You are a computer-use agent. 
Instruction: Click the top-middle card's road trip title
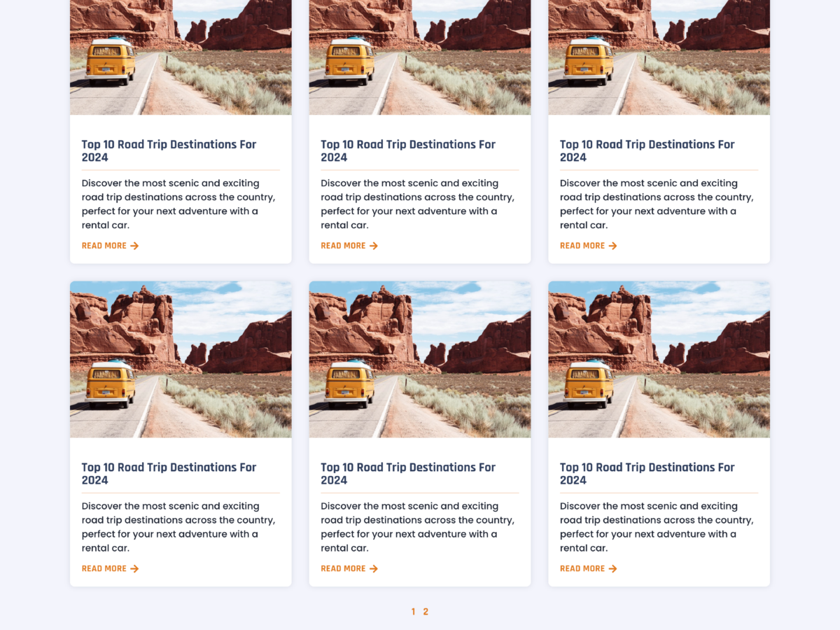click(407, 150)
